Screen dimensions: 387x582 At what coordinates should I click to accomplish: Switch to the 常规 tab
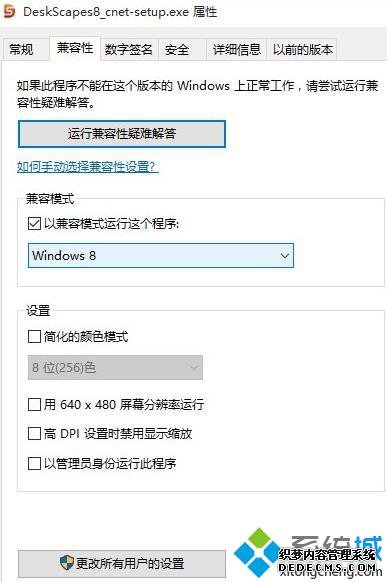[x=22, y=49]
